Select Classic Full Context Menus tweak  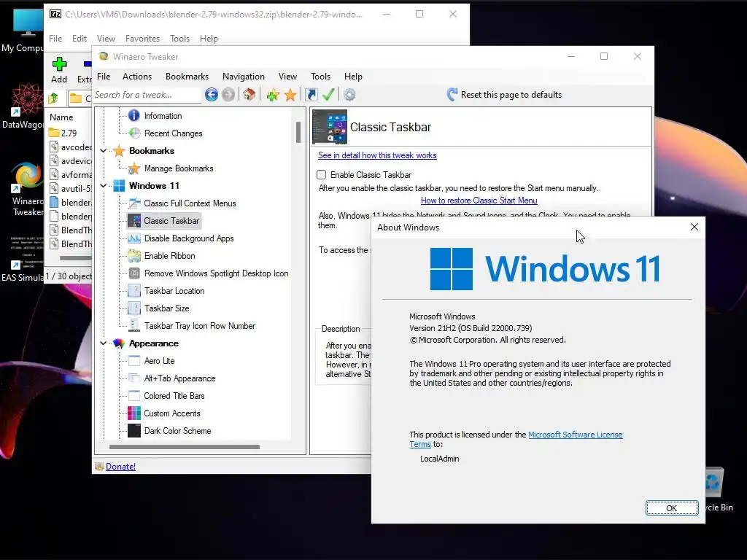click(190, 203)
